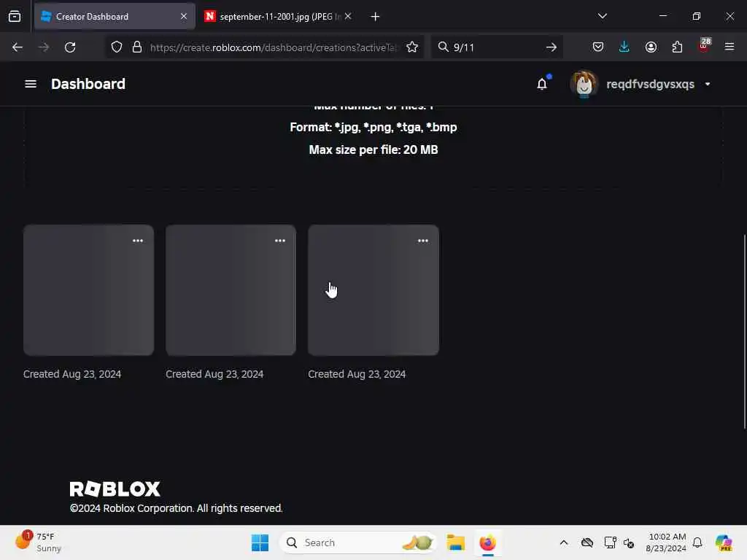Bookmark this page with star icon
The image size is (747, 560).
[x=412, y=47]
